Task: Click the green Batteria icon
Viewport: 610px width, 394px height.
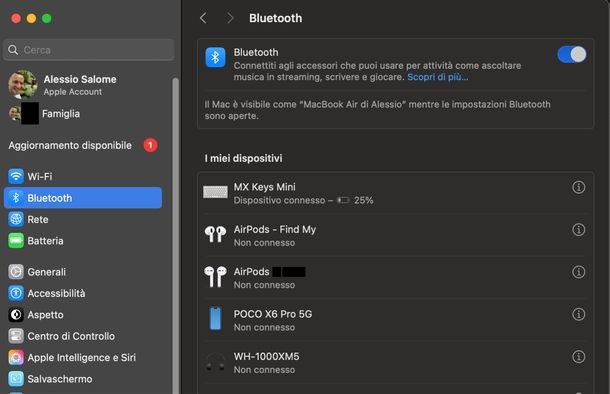Action: point(16,240)
